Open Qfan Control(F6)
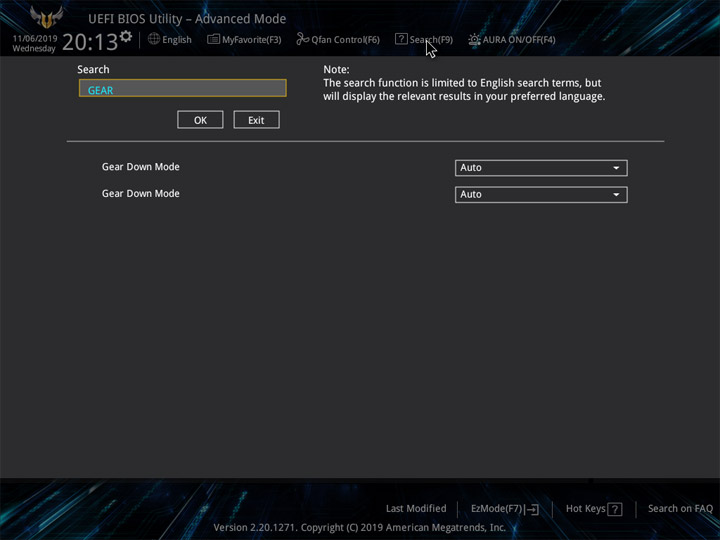Image resolution: width=720 pixels, height=540 pixels. click(338, 39)
